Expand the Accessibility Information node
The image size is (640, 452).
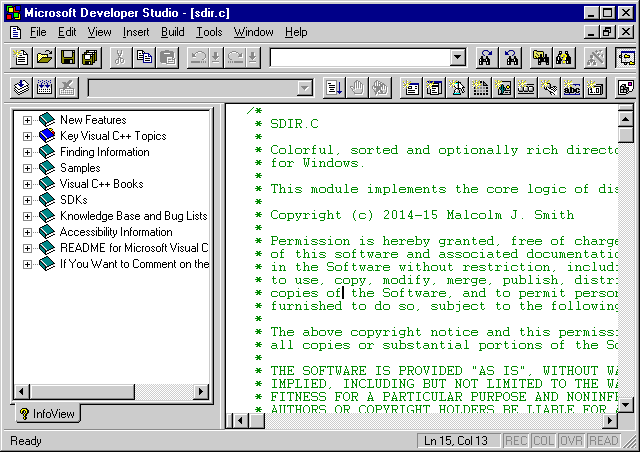pyautogui.click(x=27, y=232)
